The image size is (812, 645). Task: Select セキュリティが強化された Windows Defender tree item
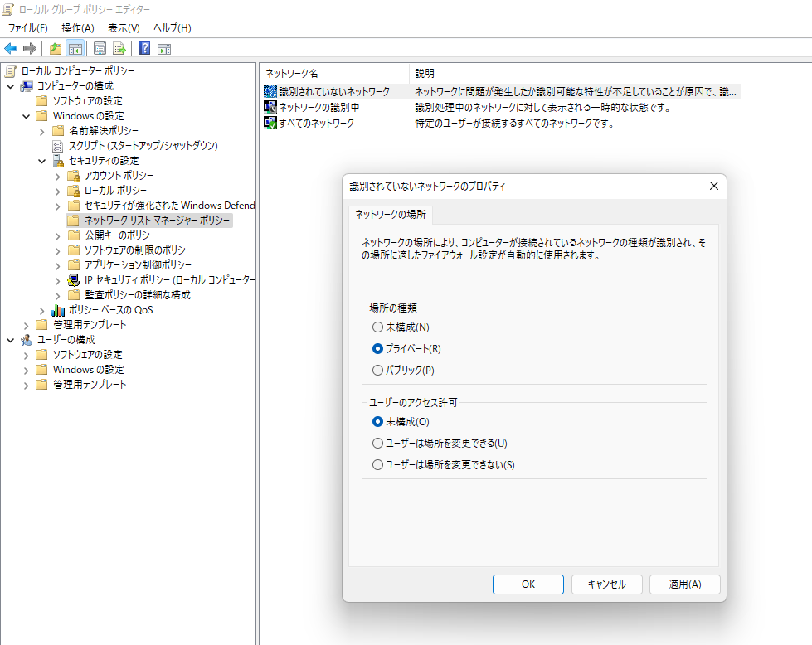169,206
